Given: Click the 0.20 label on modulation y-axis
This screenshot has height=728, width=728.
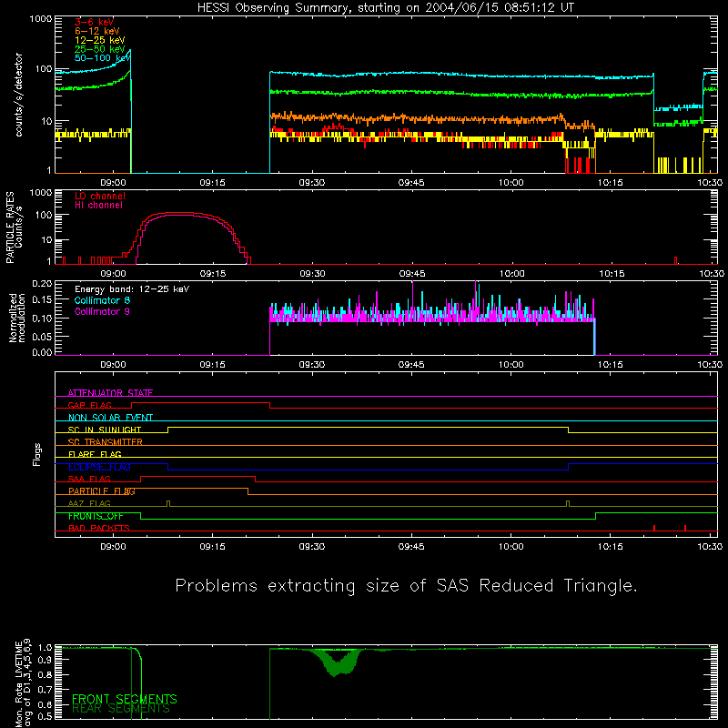Looking at the screenshot, I should (42, 283).
